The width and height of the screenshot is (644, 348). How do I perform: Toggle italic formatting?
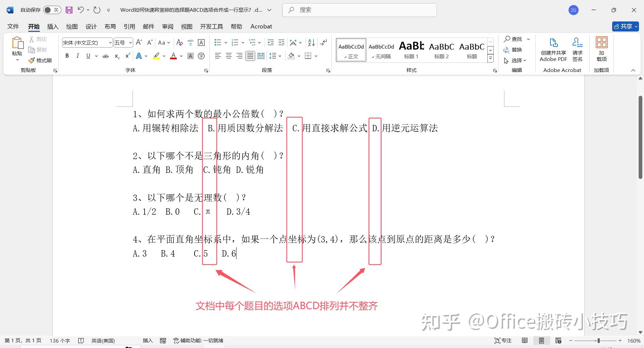pos(77,56)
